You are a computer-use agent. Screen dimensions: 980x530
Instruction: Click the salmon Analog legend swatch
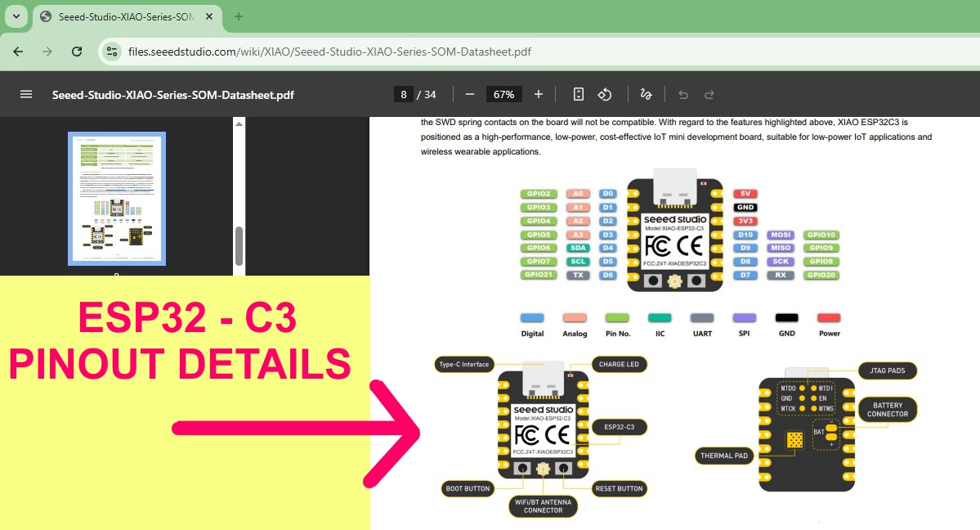tap(575, 318)
